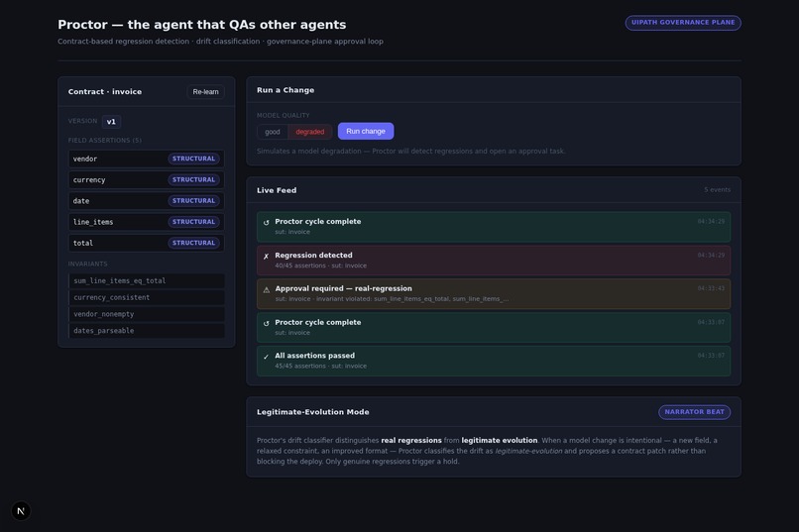Select the date field assertion row
The width and height of the screenshot is (799, 532).
click(x=147, y=201)
